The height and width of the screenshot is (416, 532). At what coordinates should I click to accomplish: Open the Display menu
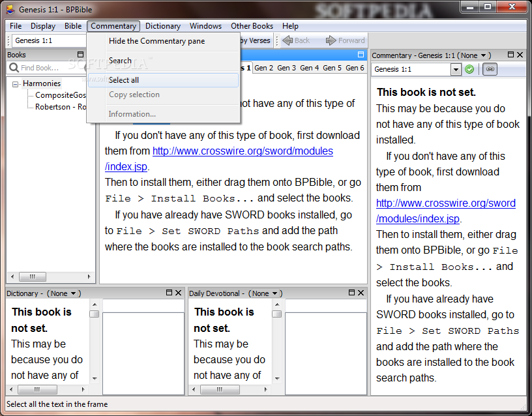tap(43, 26)
